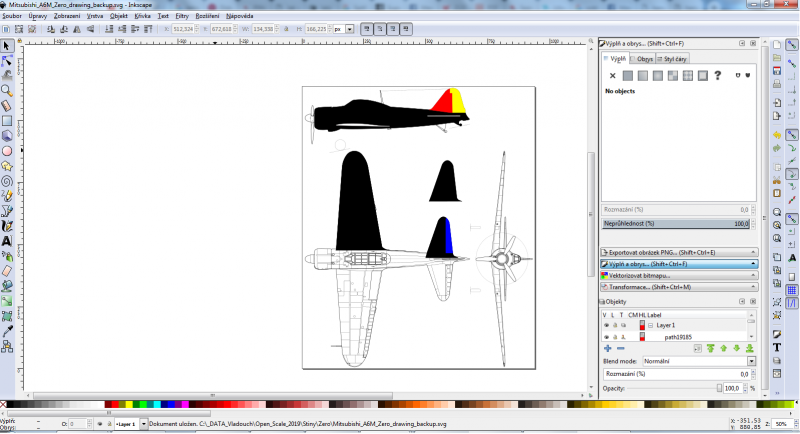Image resolution: width=800 pixels, height=434 pixels.
Task: Select the Spray tool
Action: [x=7, y=256]
